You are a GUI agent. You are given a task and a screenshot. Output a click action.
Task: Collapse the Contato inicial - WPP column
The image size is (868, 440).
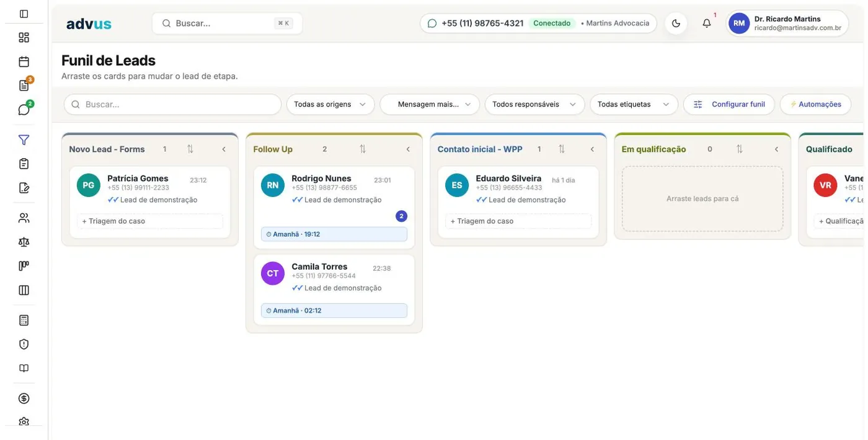tap(592, 149)
